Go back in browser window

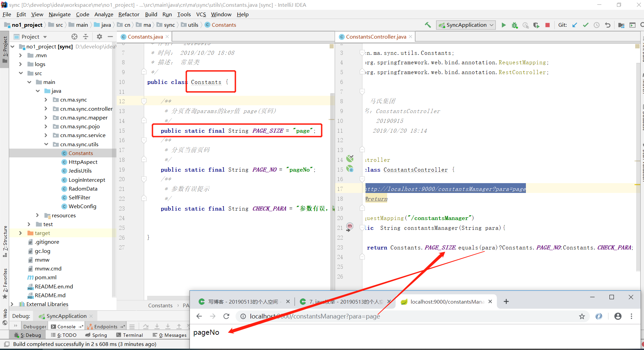click(x=199, y=316)
